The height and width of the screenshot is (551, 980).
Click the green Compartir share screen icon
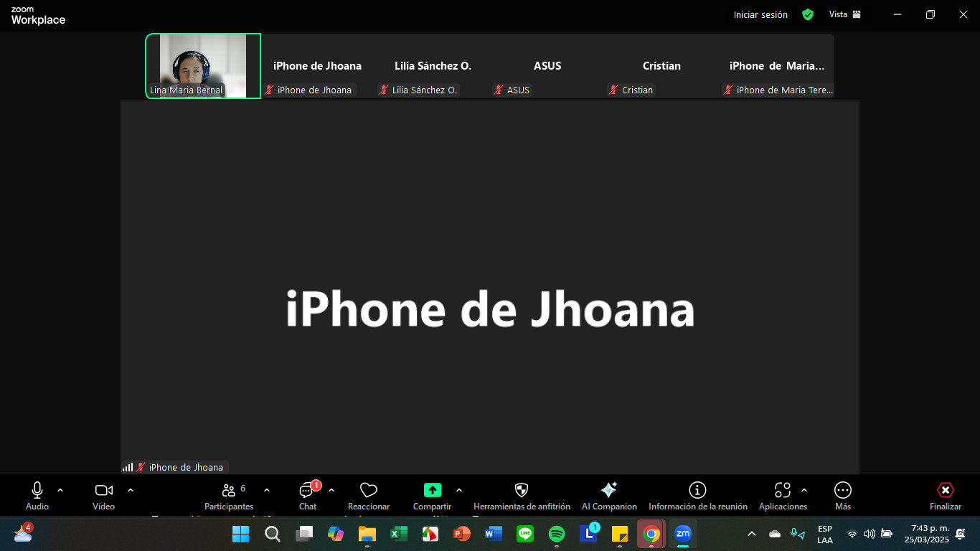click(x=432, y=491)
